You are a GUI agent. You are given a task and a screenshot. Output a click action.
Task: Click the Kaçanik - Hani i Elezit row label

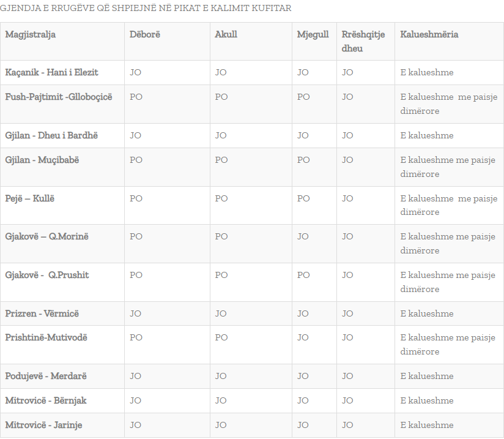tap(51, 72)
